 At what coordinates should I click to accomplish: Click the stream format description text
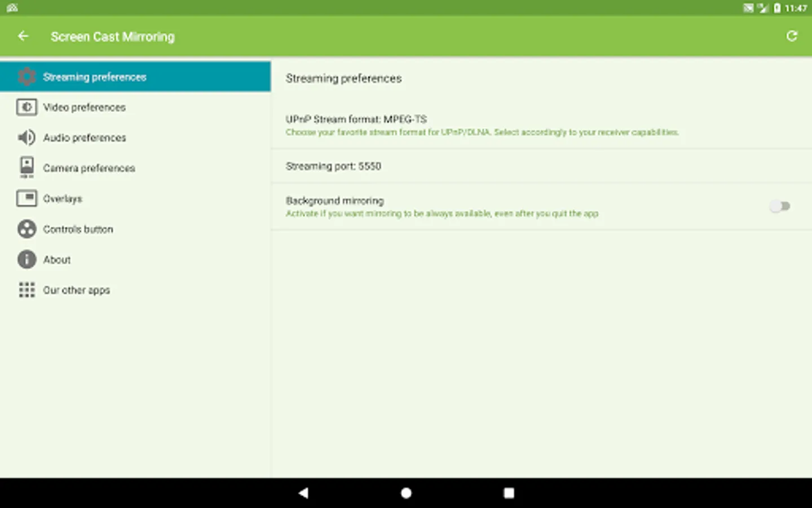[482, 132]
